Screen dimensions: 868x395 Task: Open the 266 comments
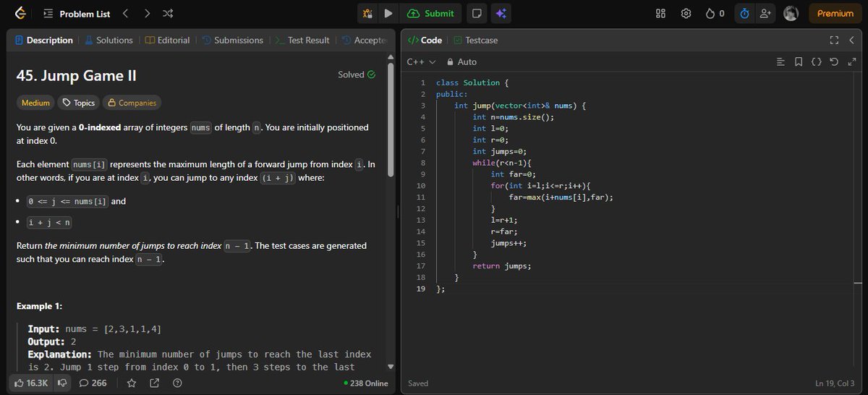[93, 383]
